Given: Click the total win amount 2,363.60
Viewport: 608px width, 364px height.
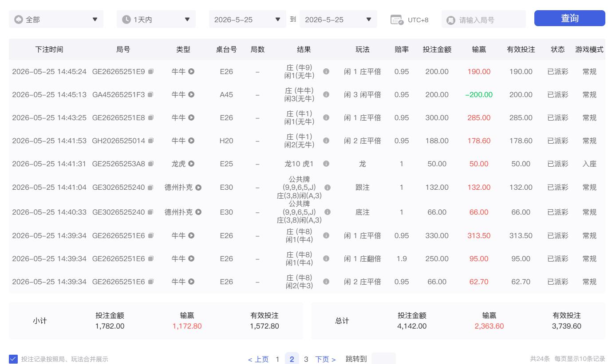Looking at the screenshot, I should tap(489, 326).
